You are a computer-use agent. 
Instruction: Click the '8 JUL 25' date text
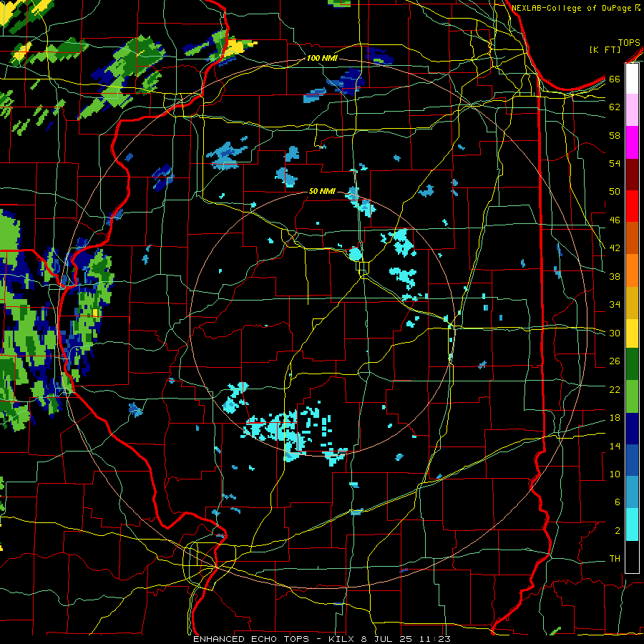pos(388,639)
